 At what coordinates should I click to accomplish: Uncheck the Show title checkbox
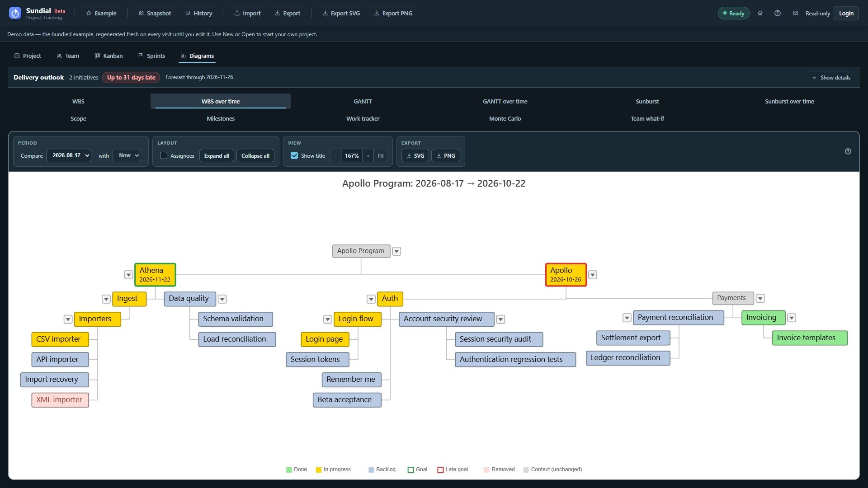pyautogui.click(x=294, y=155)
